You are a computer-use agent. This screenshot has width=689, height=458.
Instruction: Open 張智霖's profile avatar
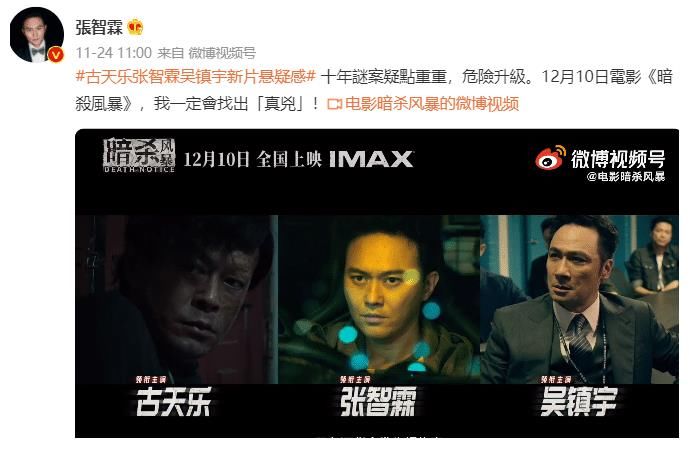point(37,35)
